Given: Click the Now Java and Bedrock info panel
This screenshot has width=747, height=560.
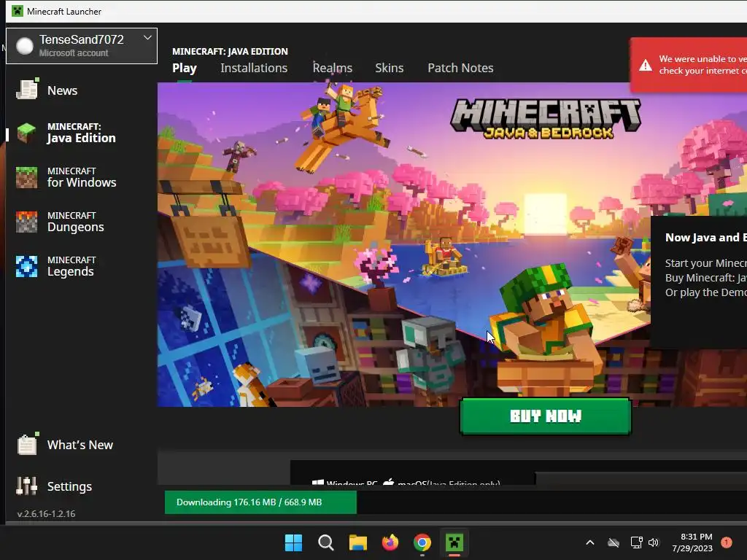Looking at the screenshot, I should [x=699, y=282].
